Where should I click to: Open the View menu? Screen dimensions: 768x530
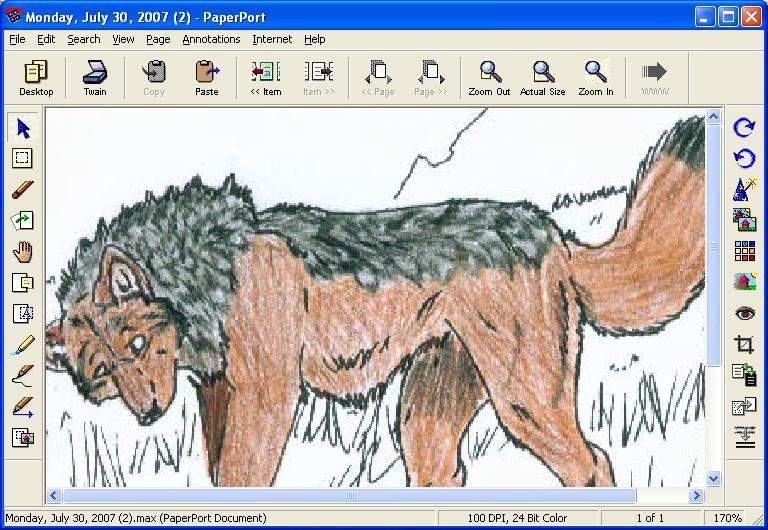[123, 39]
